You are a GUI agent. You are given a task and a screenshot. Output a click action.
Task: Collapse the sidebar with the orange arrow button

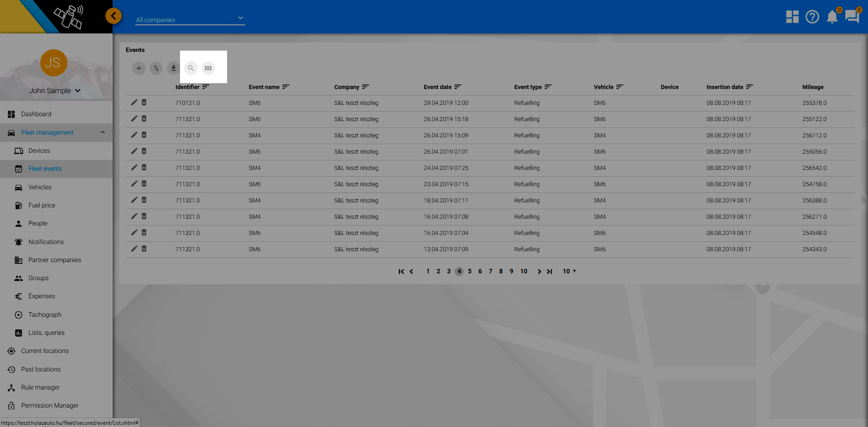114,16
